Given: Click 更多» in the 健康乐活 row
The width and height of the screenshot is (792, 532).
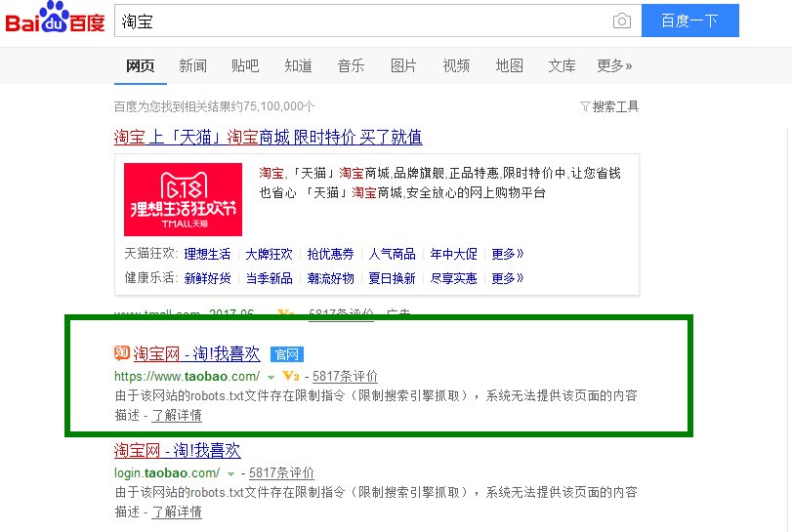Looking at the screenshot, I should (508, 278).
